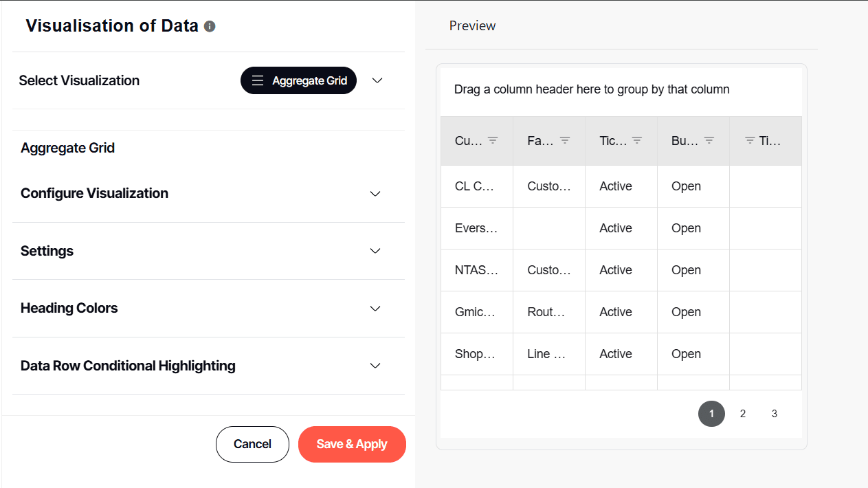Click the filter icon on the Ti... column
Screen dimensions: 868x488
tap(750, 140)
